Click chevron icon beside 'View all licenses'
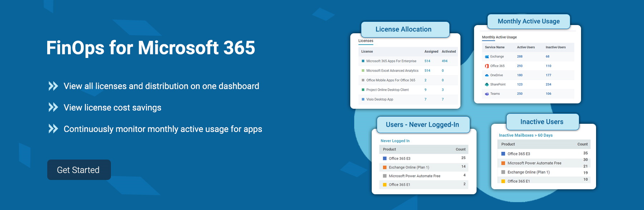 (x=53, y=86)
